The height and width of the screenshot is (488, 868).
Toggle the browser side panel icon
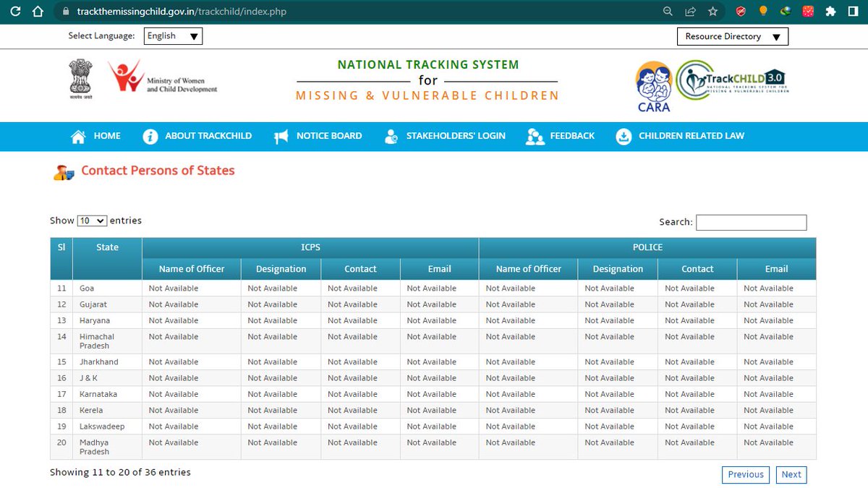click(x=854, y=12)
